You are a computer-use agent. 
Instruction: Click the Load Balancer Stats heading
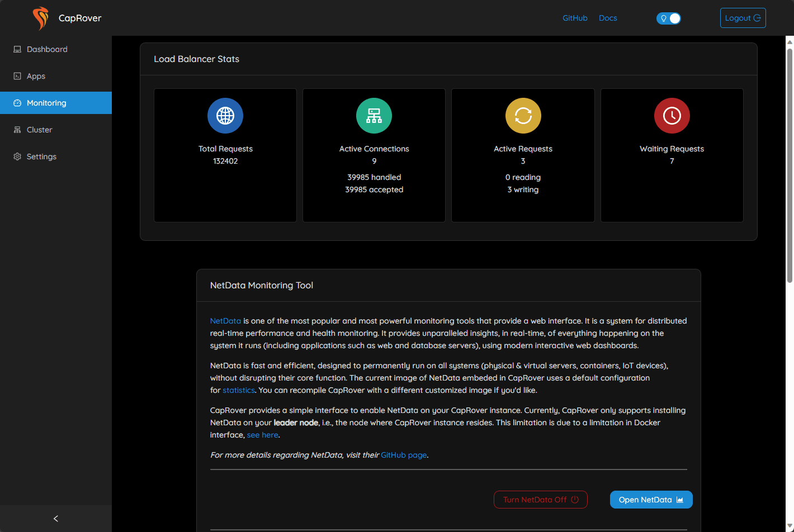(x=197, y=59)
